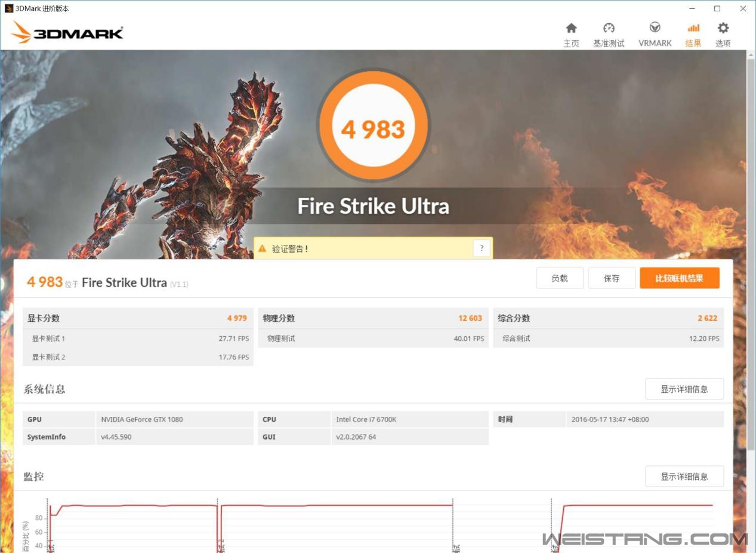Click the red line in monitoring chart
This screenshot has width=756, height=553.
tap(334, 505)
